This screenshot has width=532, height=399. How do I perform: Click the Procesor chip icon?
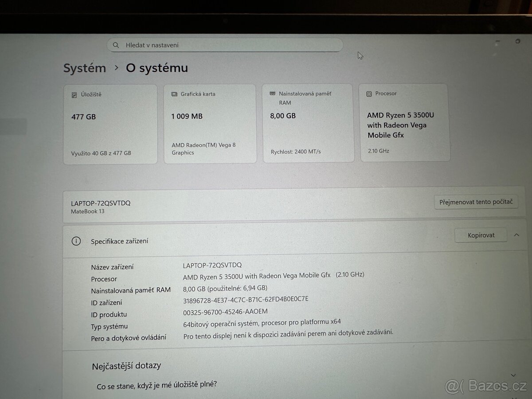coord(369,94)
